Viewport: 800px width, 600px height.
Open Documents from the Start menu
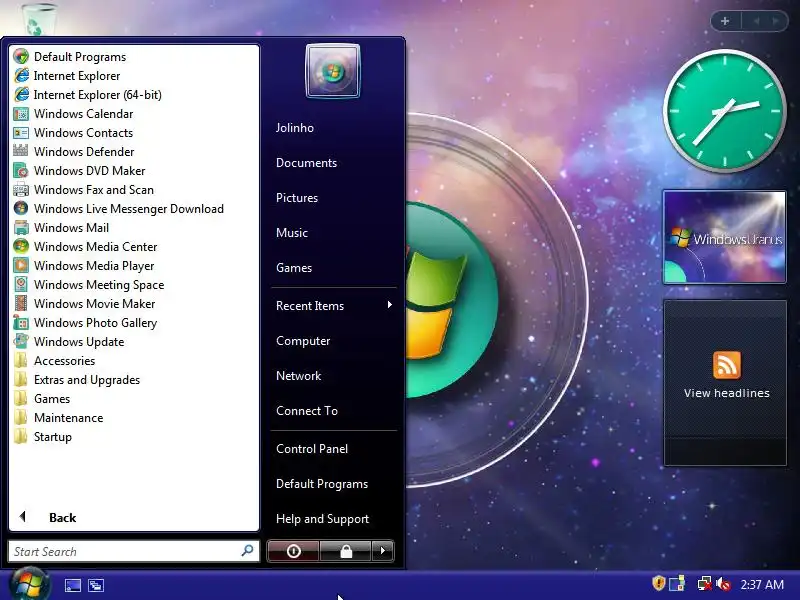306,163
